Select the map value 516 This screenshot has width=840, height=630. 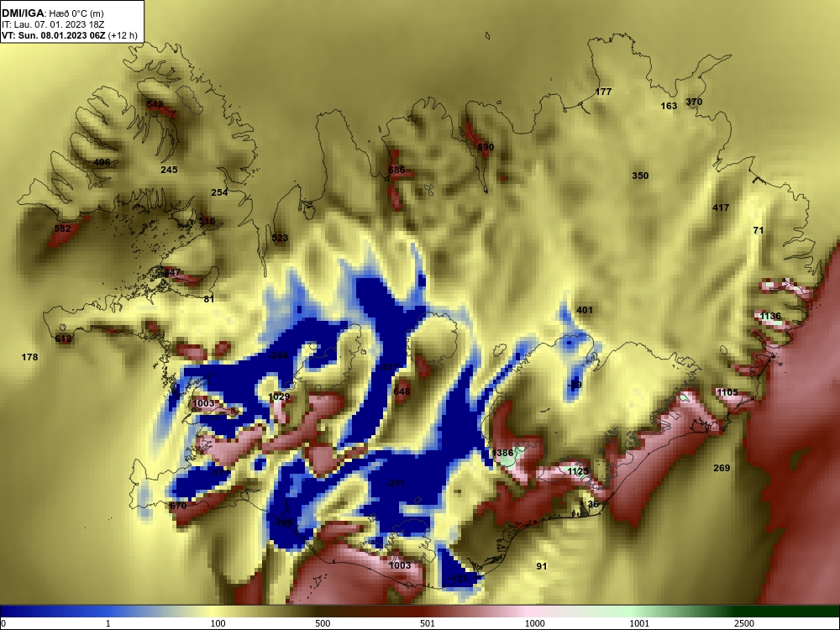[207, 221]
